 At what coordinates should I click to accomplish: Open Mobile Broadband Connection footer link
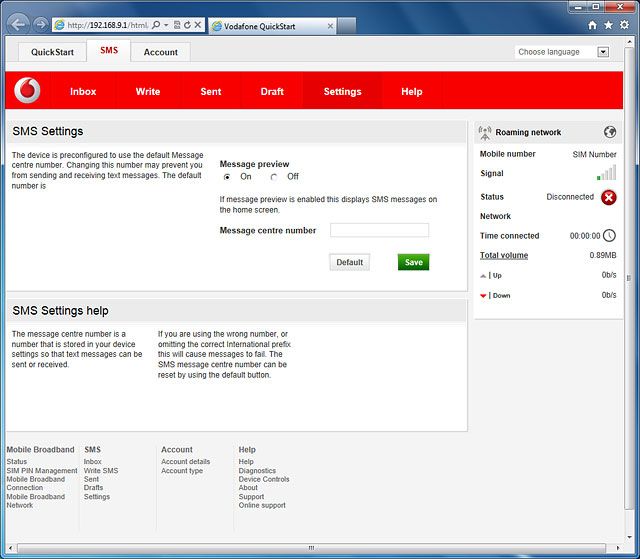[36, 484]
